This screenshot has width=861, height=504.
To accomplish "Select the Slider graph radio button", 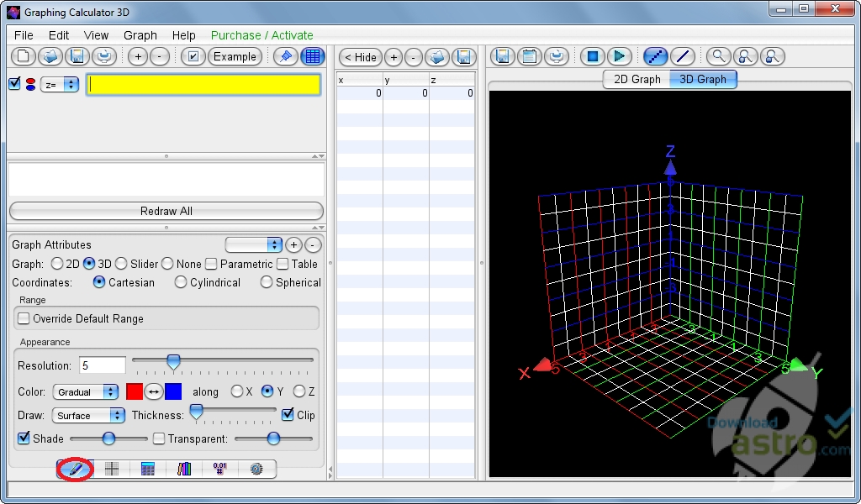I will [x=121, y=264].
